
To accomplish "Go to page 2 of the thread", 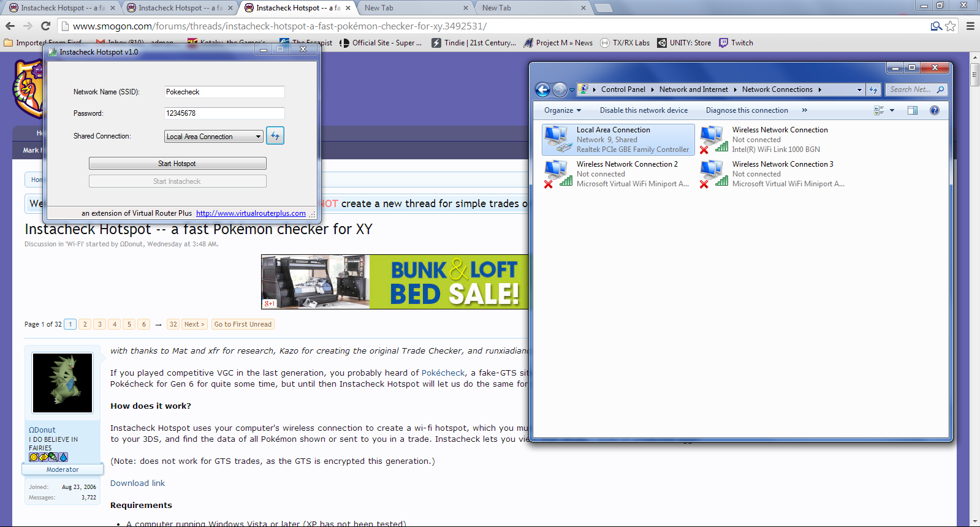I will coord(85,324).
